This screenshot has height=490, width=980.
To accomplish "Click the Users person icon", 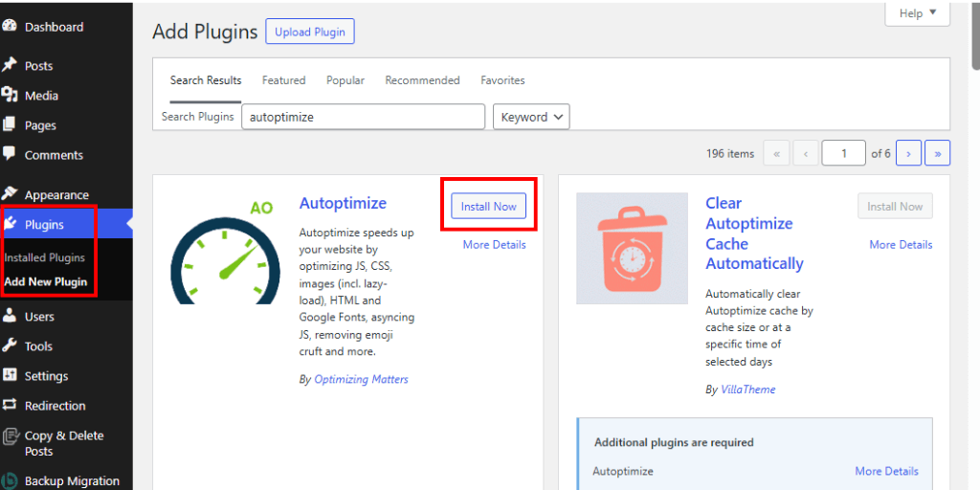I will (x=9, y=316).
